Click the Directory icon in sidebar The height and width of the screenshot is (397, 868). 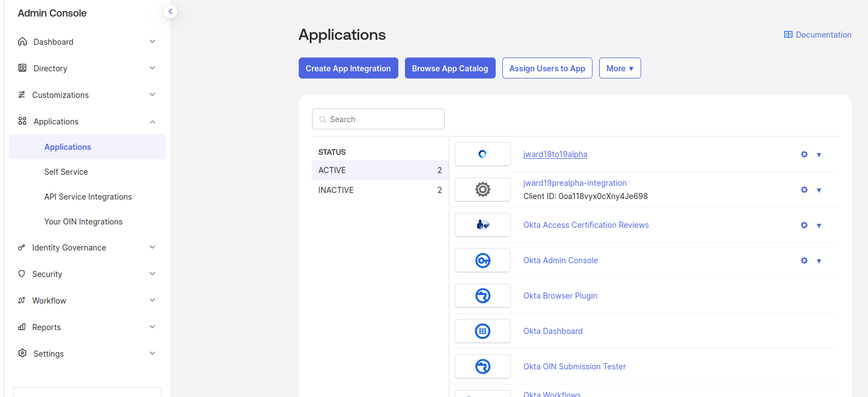22,68
